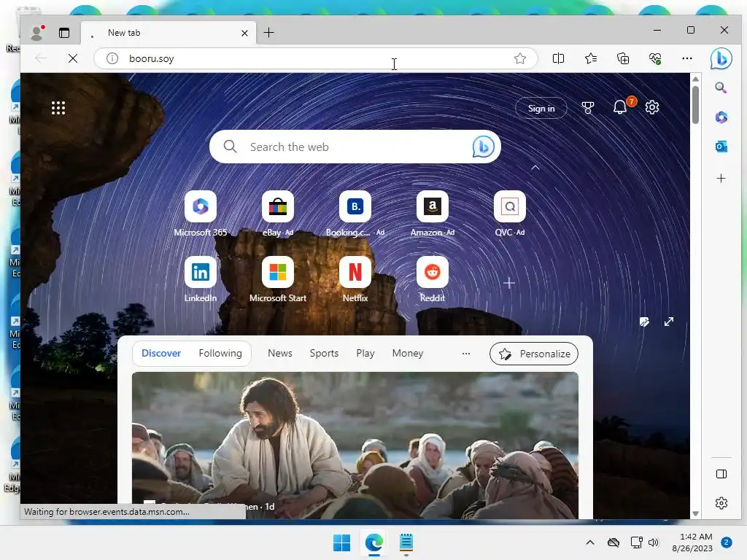Stop loading the page

tap(73, 58)
